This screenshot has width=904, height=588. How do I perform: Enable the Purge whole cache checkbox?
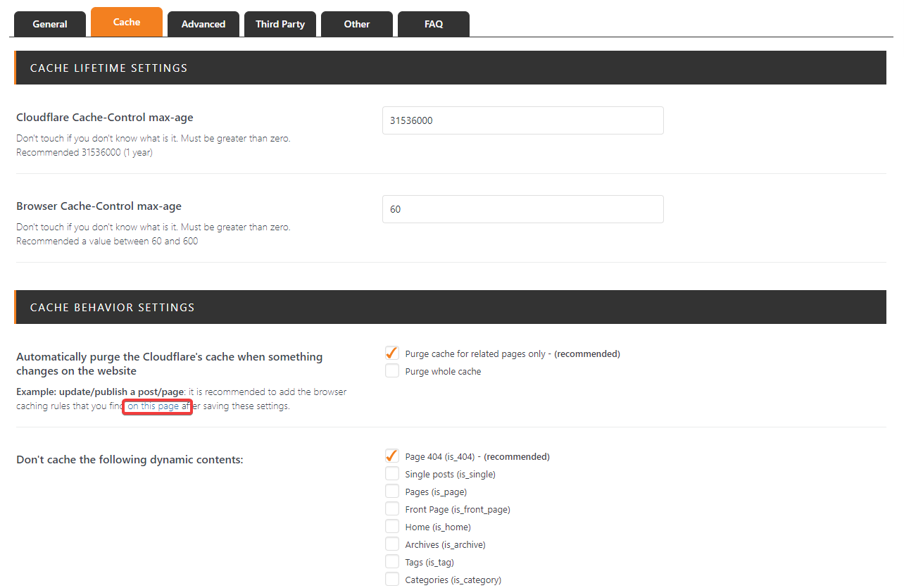[x=392, y=371]
